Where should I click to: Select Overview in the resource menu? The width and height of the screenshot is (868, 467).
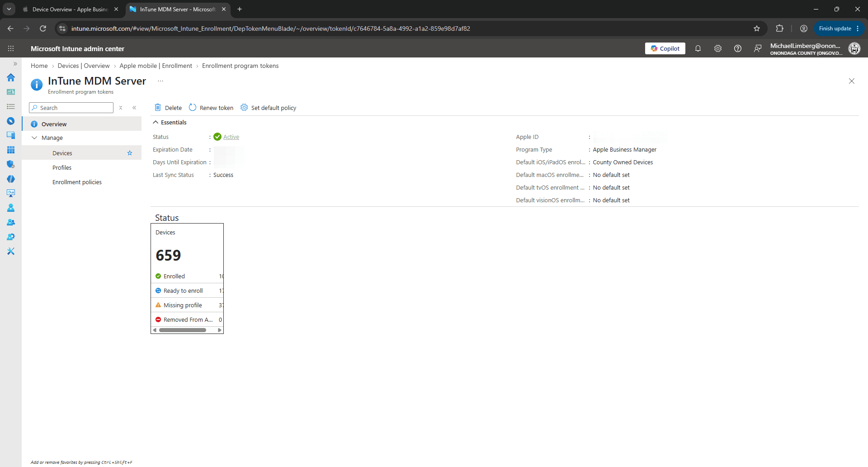pyautogui.click(x=82, y=124)
